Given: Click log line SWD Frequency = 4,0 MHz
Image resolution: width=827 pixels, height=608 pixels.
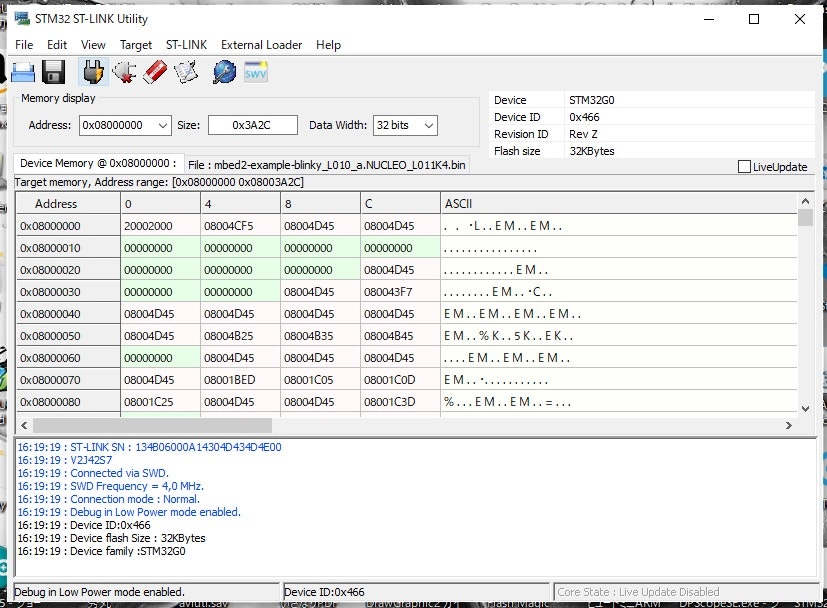Looking at the screenshot, I should click(110, 486).
